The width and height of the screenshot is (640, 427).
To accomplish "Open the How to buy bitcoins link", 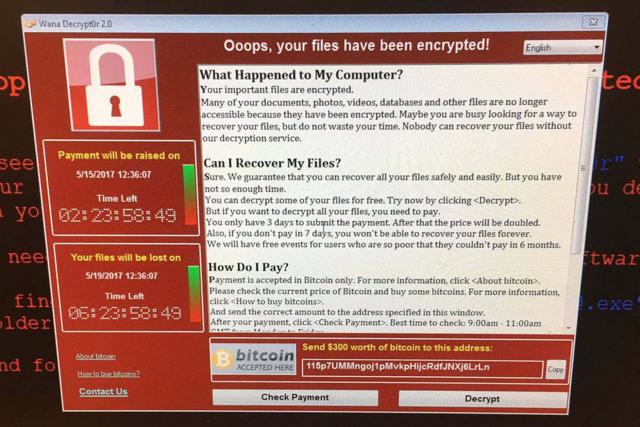I will [x=108, y=374].
